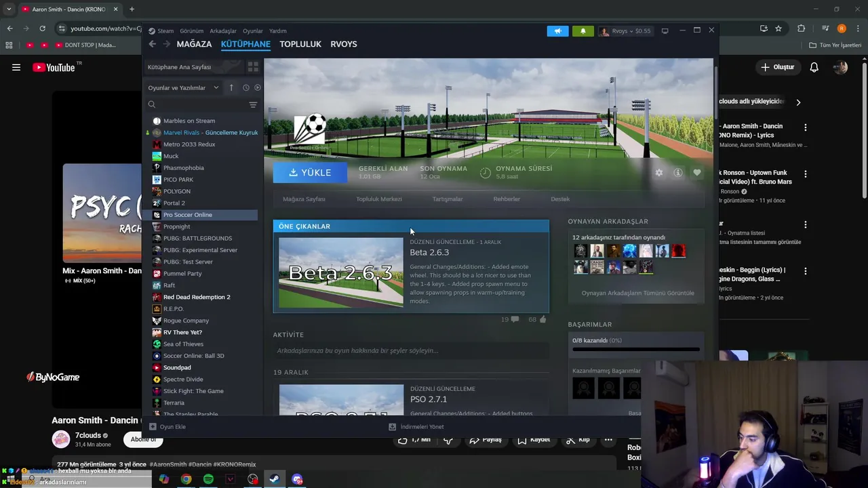
Task: Open Copilot from the taskbar
Action: [x=163, y=479]
